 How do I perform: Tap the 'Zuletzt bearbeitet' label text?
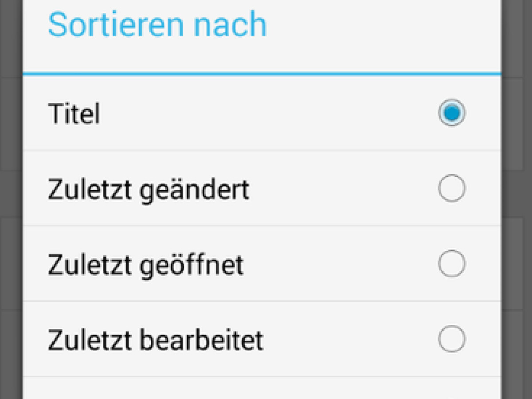tap(156, 340)
